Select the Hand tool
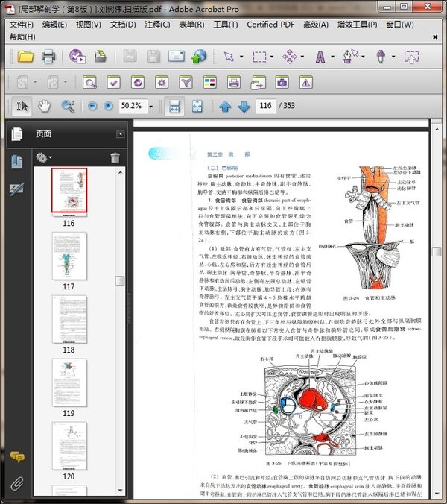Screen dimensions: 447x504 pyautogui.click(x=45, y=106)
